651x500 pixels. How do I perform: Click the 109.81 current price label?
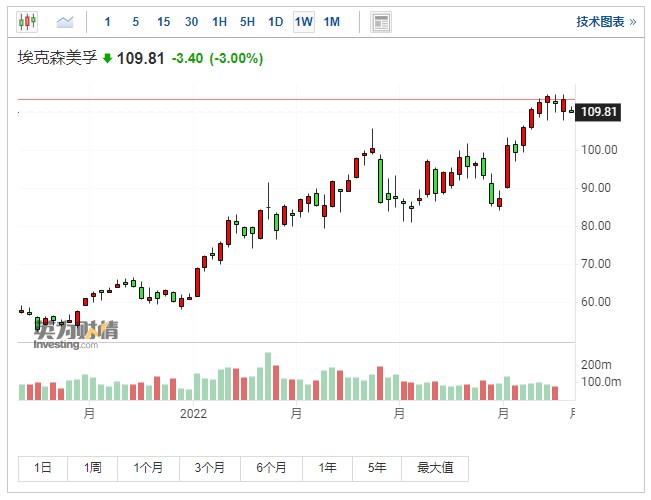pyautogui.click(x=599, y=112)
